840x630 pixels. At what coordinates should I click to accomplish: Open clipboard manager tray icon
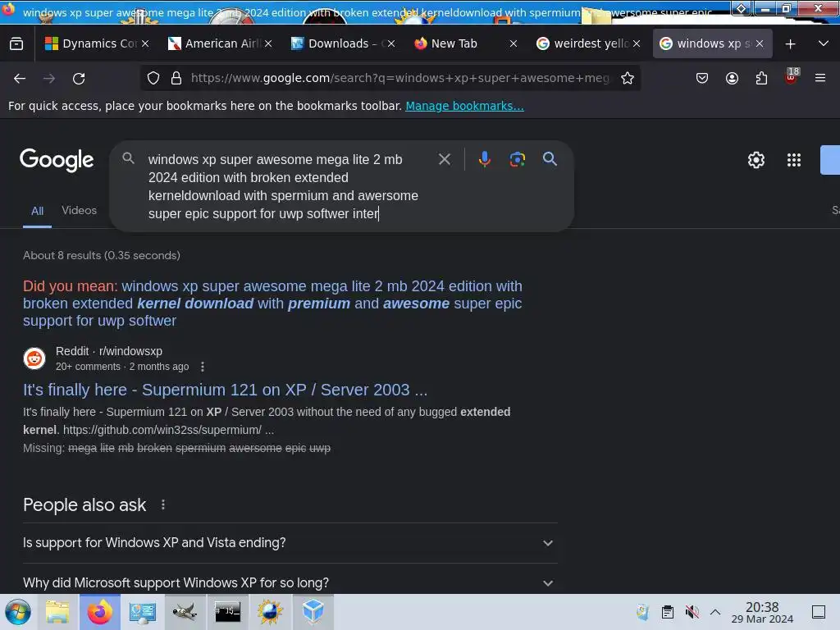pos(668,612)
